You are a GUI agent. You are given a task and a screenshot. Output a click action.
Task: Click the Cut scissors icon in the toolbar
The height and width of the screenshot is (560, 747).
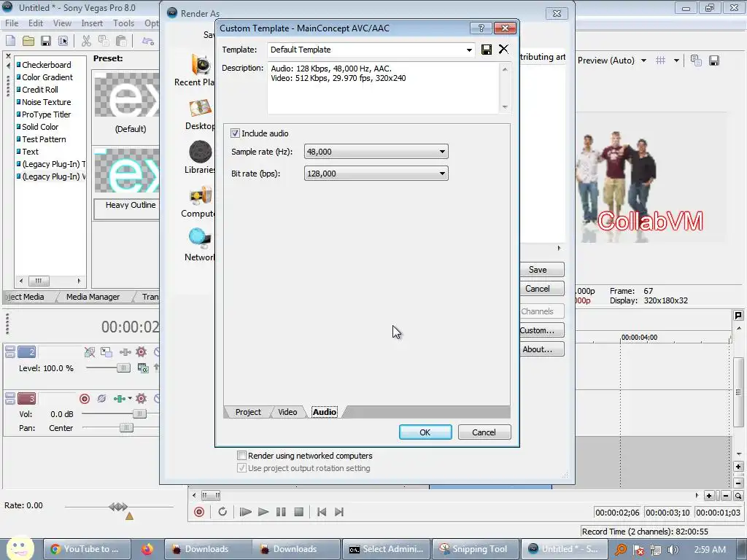click(x=86, y=41)
